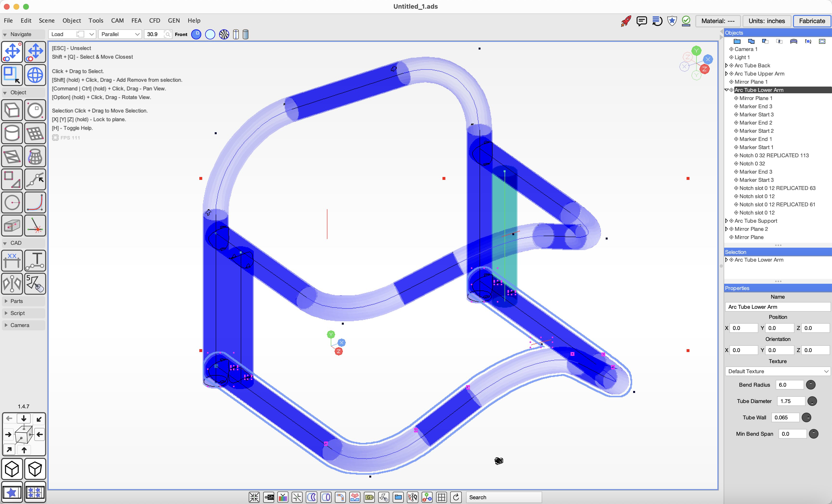832x504 pixels.
Task: Select the Cylinder primitive tool
Action: tap(12, 133)
